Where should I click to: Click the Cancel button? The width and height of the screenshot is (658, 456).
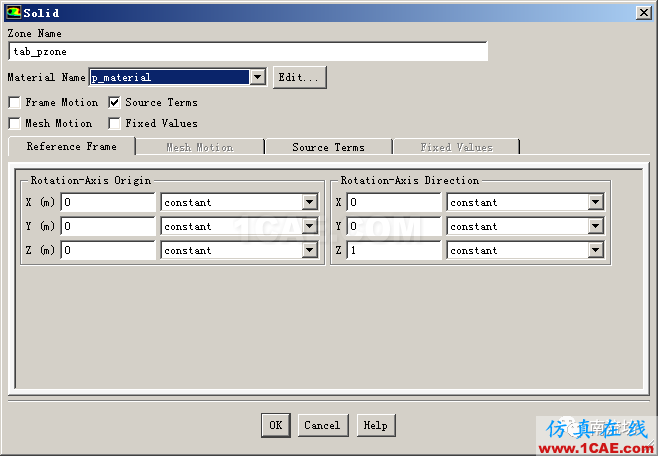[x=323, y=425]
